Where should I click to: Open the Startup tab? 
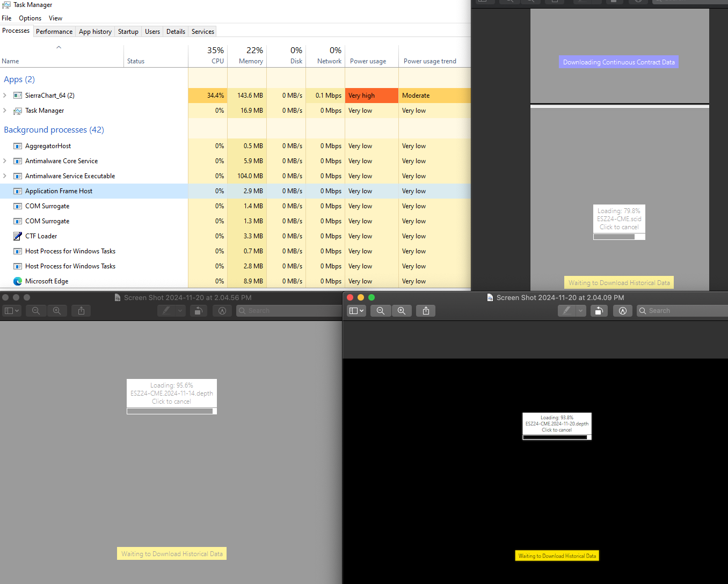(128, 32)
